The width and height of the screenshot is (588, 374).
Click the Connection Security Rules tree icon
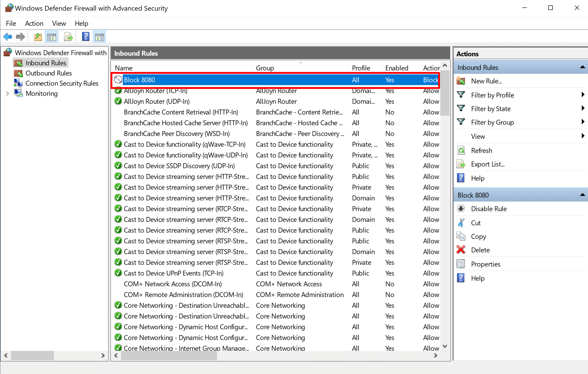(x=18, y=83)
